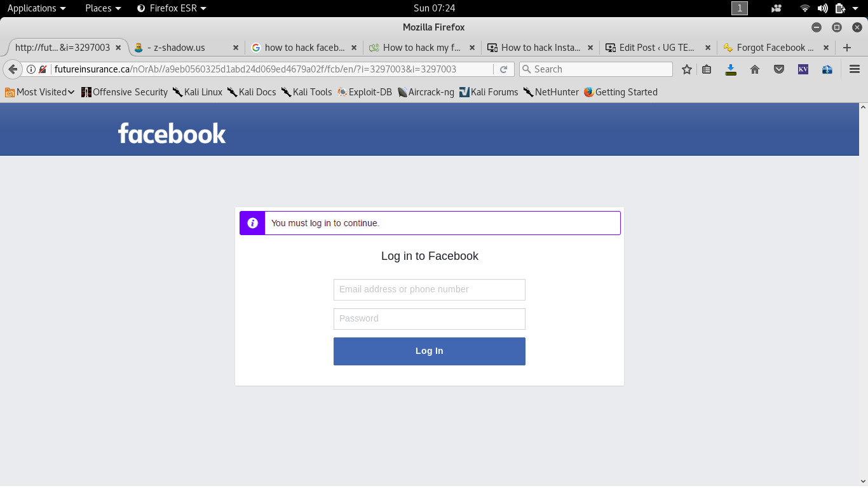Image resolution: width=868 pixels, height=488 pixels.
Task: Expand the Most Visited bookmarks dropdown
Action: click(40, 92)
